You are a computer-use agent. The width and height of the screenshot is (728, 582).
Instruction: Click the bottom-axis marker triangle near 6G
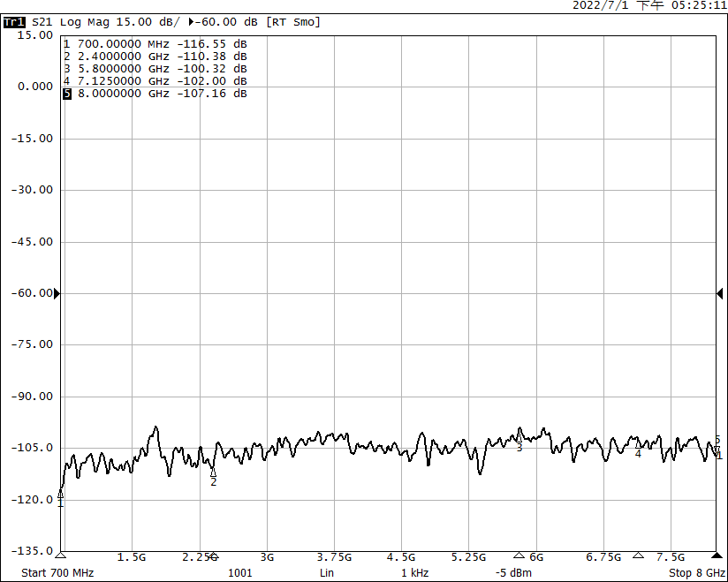click(519, 556)
